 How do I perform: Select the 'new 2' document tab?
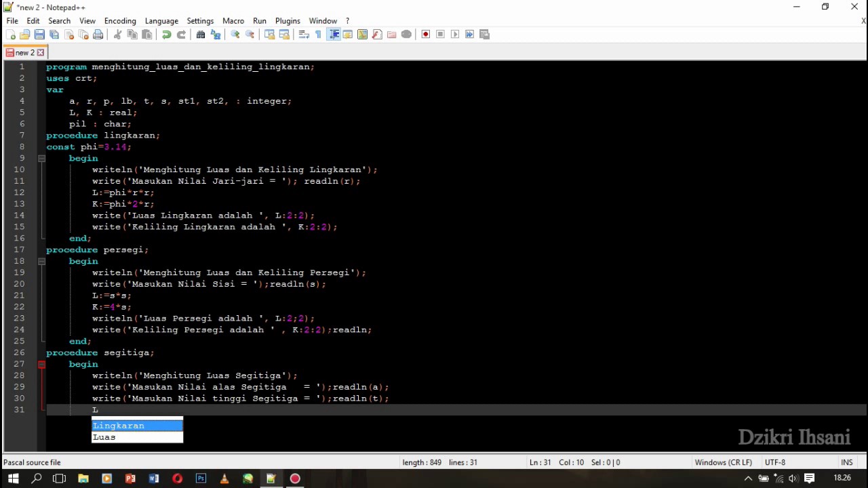25,52
